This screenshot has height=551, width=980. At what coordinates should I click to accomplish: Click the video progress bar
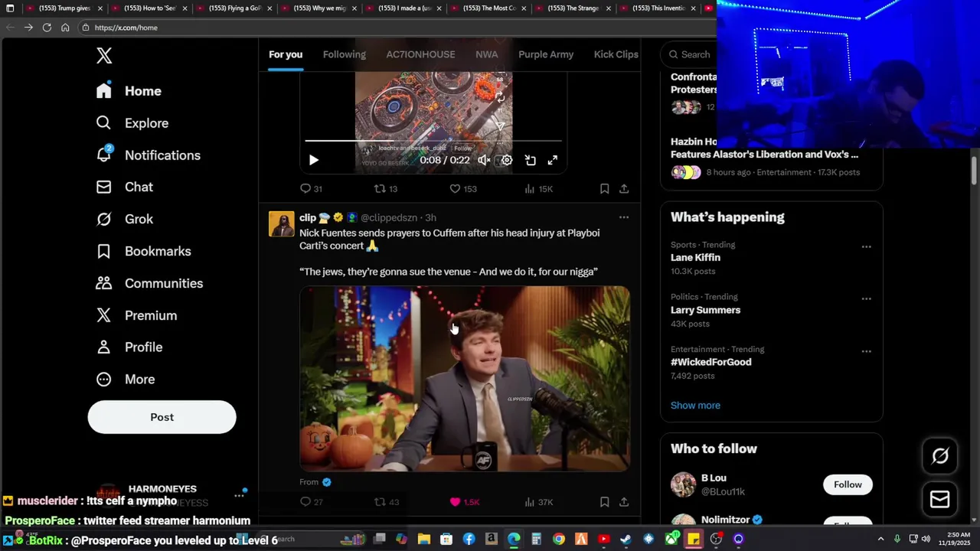pos(433,141)
